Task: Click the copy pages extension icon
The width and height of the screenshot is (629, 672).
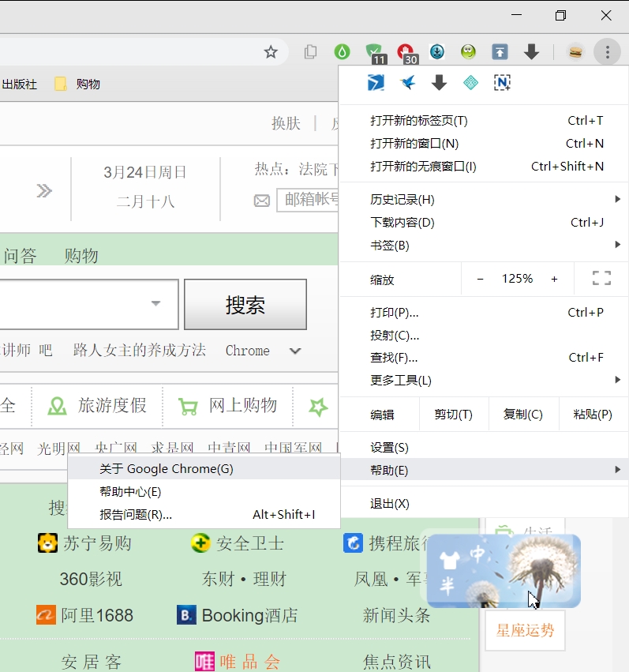Action: tap(310, 52)
